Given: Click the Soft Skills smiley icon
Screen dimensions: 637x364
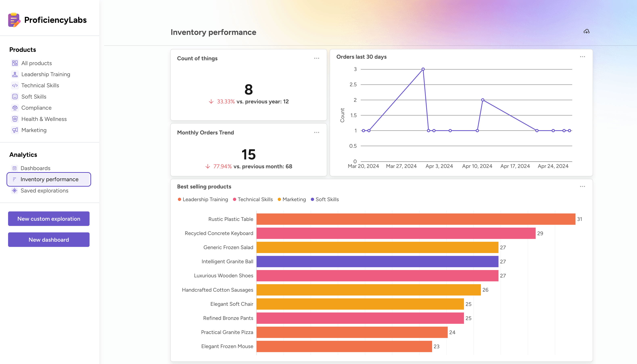Looking at the screenshot, I should click(x=15, y=97).
